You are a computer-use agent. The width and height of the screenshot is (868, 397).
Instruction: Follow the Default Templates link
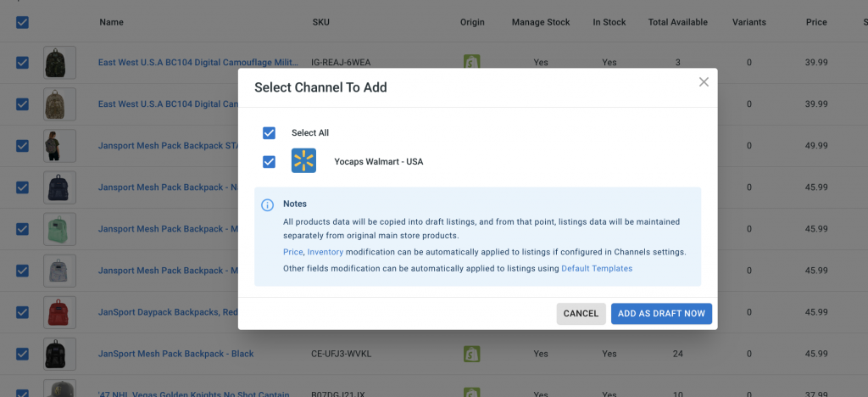[x=597, y=269]
